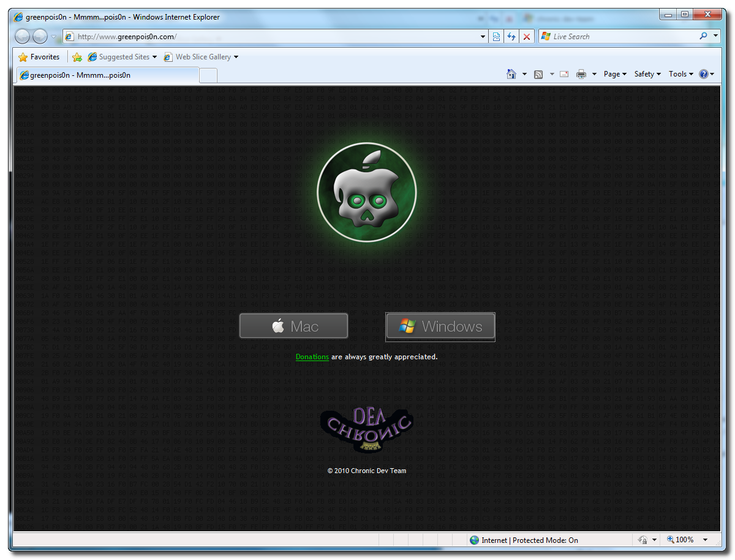Click the Chronic Dev logo image
735x560 pixels.
click(367, 430)
